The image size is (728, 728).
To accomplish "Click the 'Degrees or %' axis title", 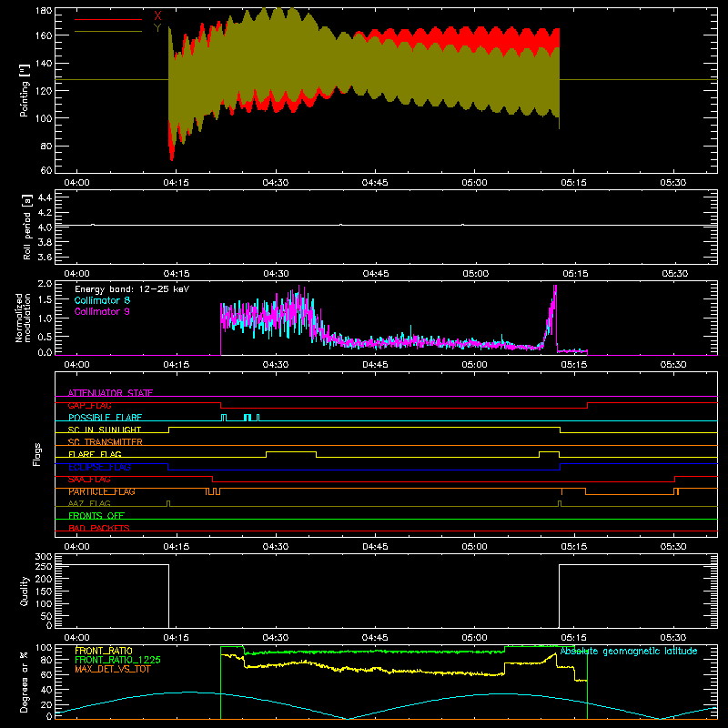I will pyautogui.click(x=25, y=682).
